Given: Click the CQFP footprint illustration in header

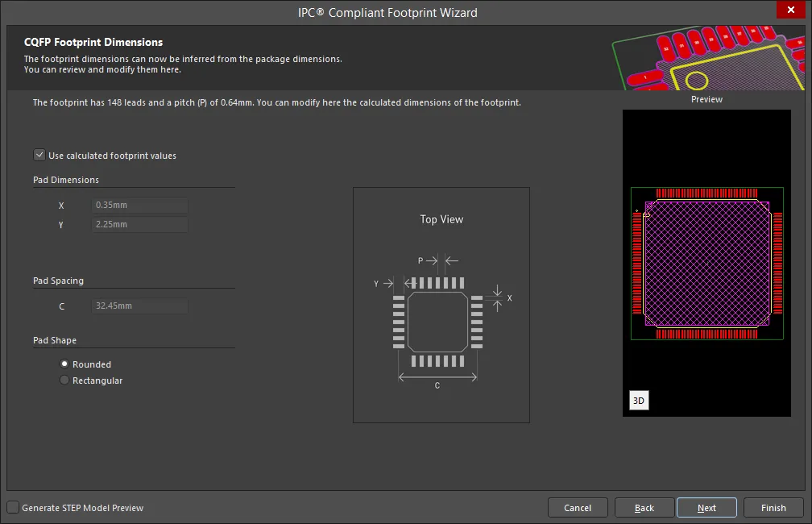Looking at the screenshot, I should [708, 58].
